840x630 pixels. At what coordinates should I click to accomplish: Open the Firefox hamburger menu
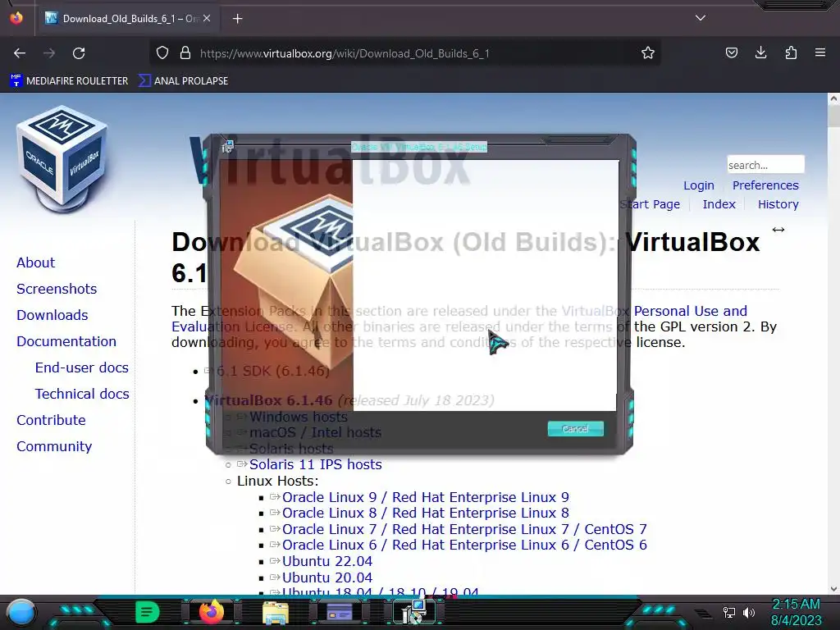[x=819, y=53]
